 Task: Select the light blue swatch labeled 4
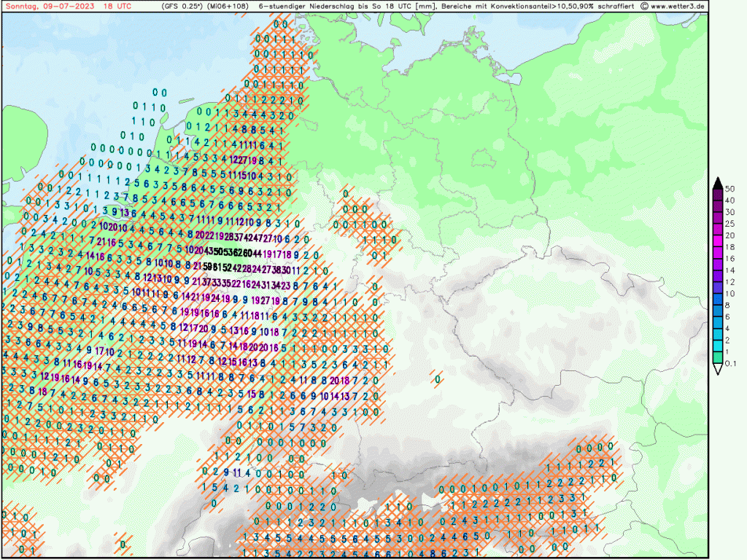point(718,322)
